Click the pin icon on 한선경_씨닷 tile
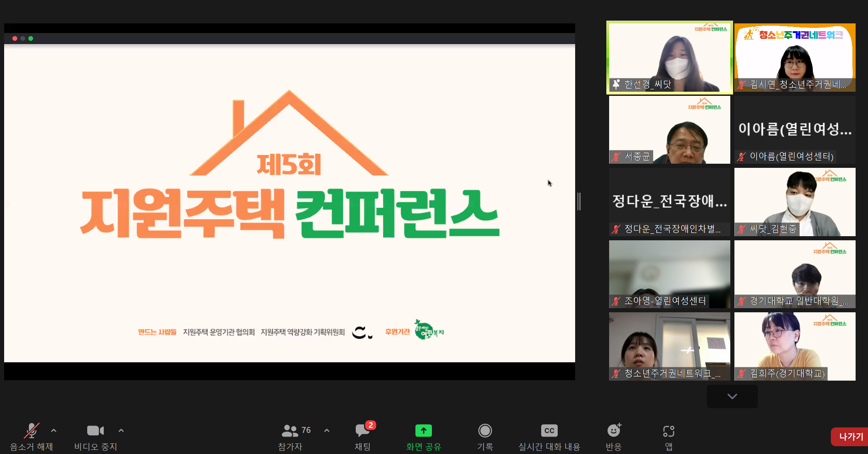Image resolution: width=868 pixels, height=454 pixels. [x=616, y=84]
